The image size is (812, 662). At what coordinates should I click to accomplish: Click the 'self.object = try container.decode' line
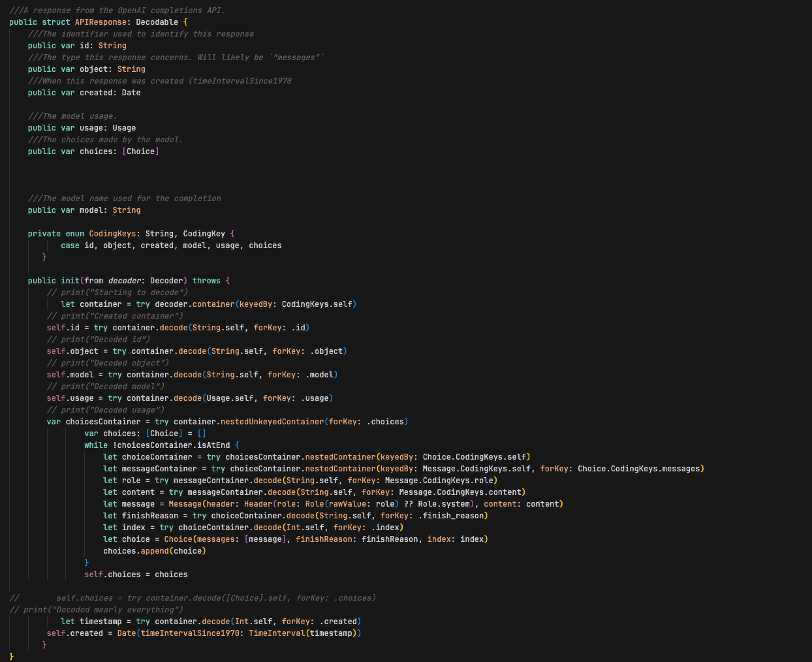197,351
